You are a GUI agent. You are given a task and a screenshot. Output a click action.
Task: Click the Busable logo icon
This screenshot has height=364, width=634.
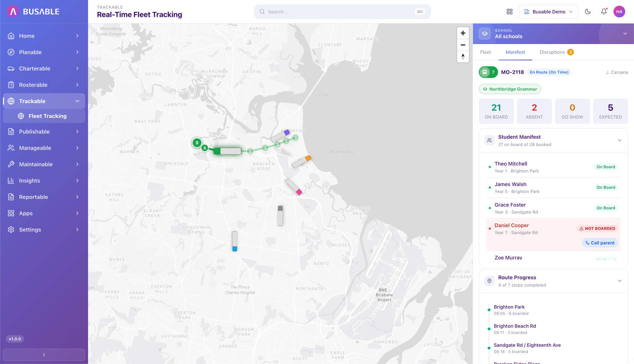coord(13,12)
